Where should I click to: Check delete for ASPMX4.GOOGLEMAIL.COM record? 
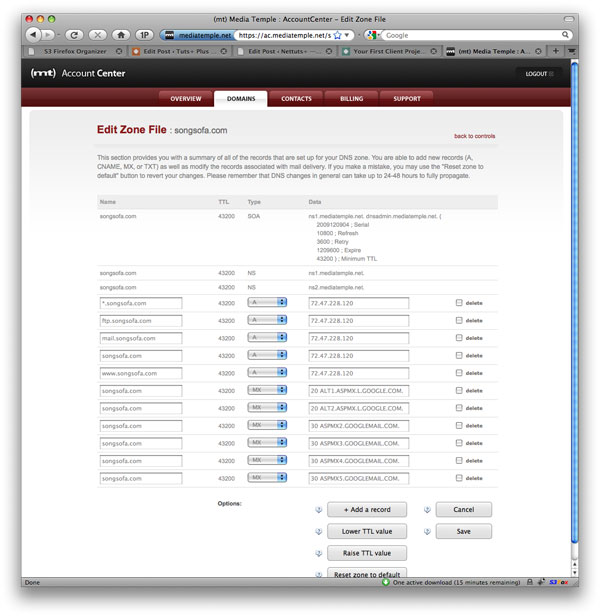tap(459, 460)
